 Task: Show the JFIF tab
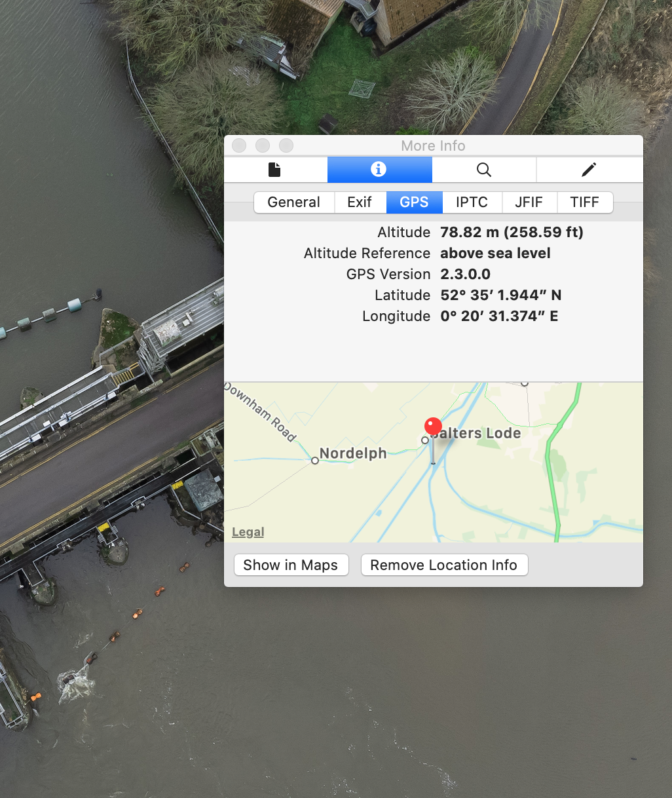click(x=529, y=202)
